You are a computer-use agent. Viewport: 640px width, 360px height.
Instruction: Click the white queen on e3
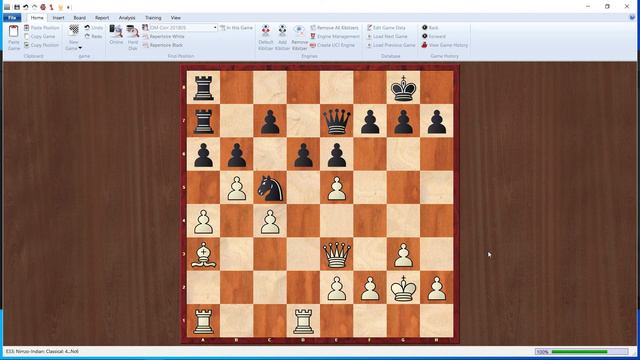point(337,255)
